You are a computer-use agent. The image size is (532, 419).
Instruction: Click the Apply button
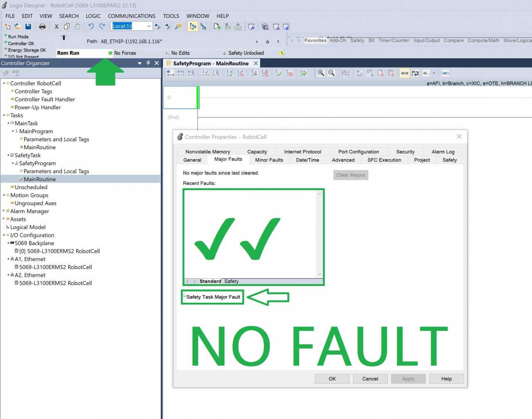[408, 379]
